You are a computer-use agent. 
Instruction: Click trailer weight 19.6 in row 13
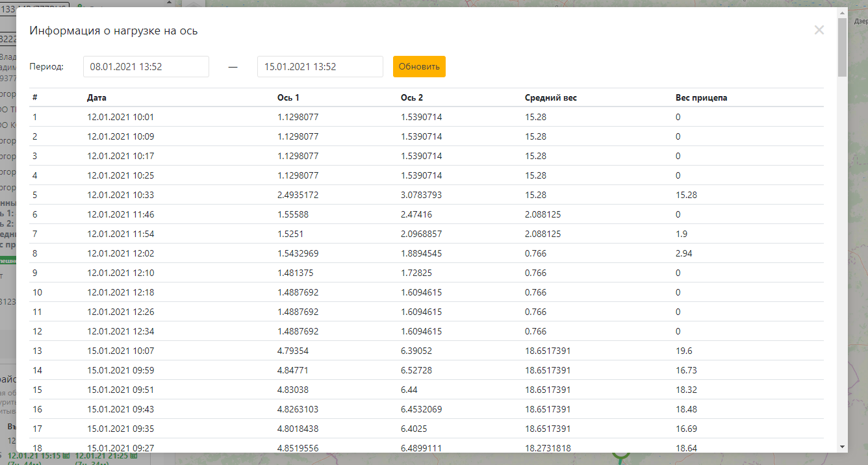point(684,351)
